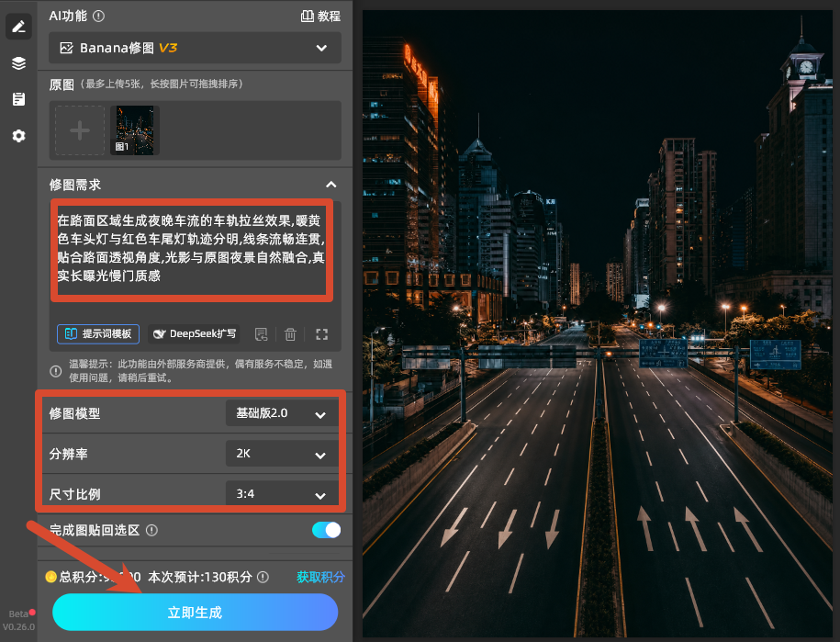Viewport: 840px width, 642px height.
Task: Expand the Banana修图 V3 function dropdown
Action: coord(195,48)
